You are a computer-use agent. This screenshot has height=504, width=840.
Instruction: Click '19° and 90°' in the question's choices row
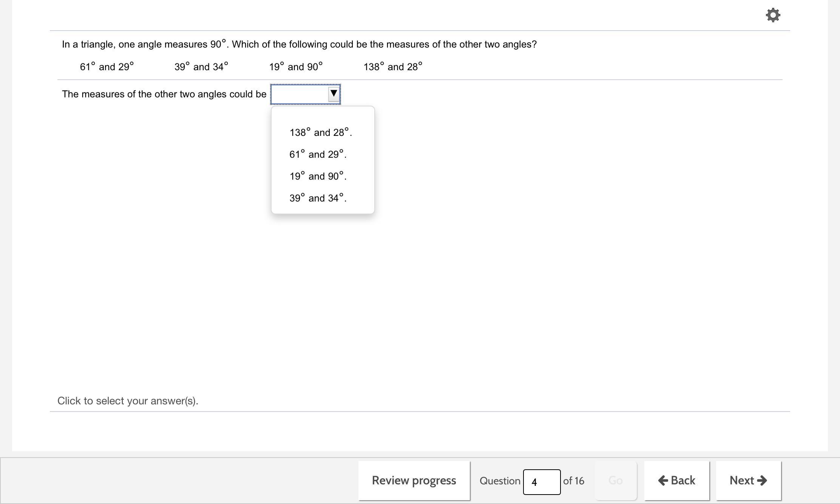[x=296, y=67]
